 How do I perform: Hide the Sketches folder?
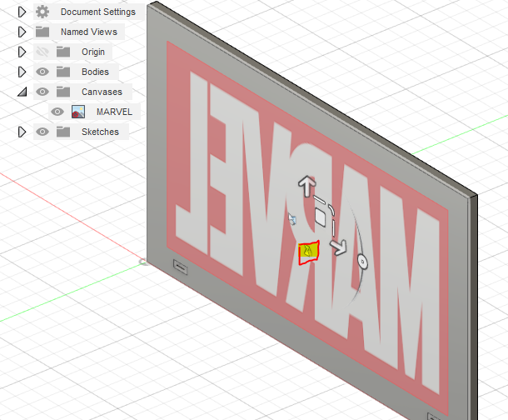click(42, 132)
